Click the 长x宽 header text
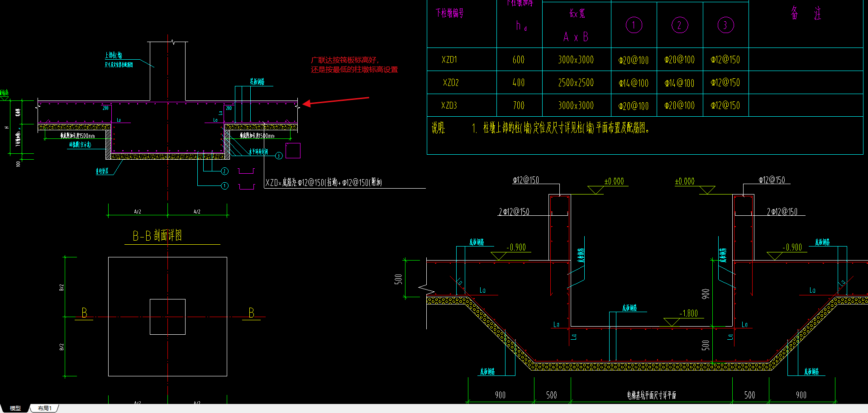The width and height of the screenshot is (868, 413). click(x=577, y=14)
